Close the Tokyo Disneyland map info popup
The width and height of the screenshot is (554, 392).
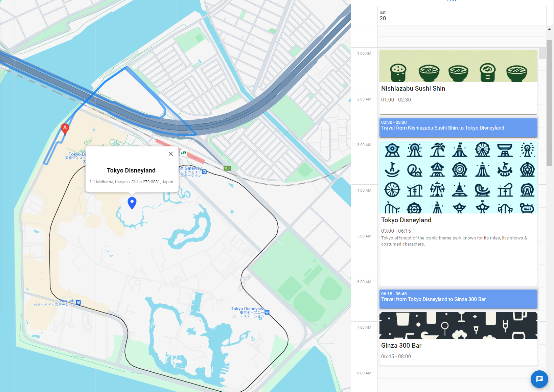pos(171,154)
